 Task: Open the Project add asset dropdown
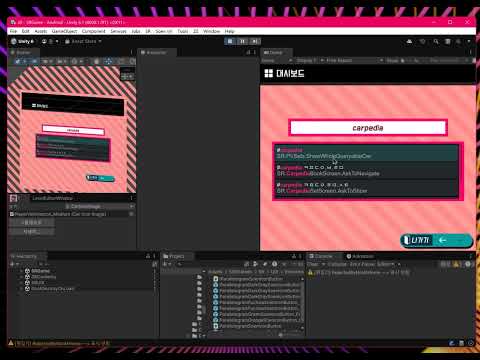pos(167,264)
